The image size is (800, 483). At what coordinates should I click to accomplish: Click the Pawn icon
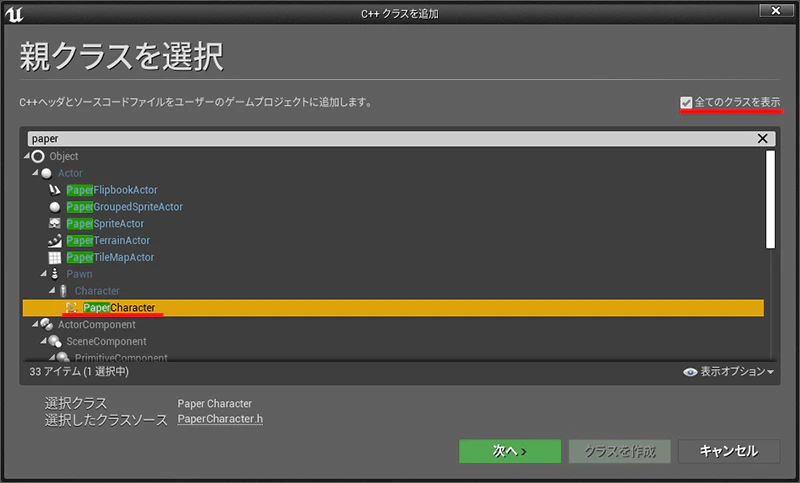coord(55,274)
